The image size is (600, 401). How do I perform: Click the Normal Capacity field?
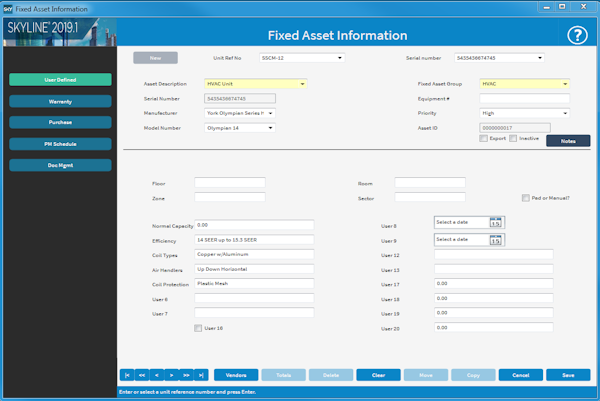click(x=254, y=225)
